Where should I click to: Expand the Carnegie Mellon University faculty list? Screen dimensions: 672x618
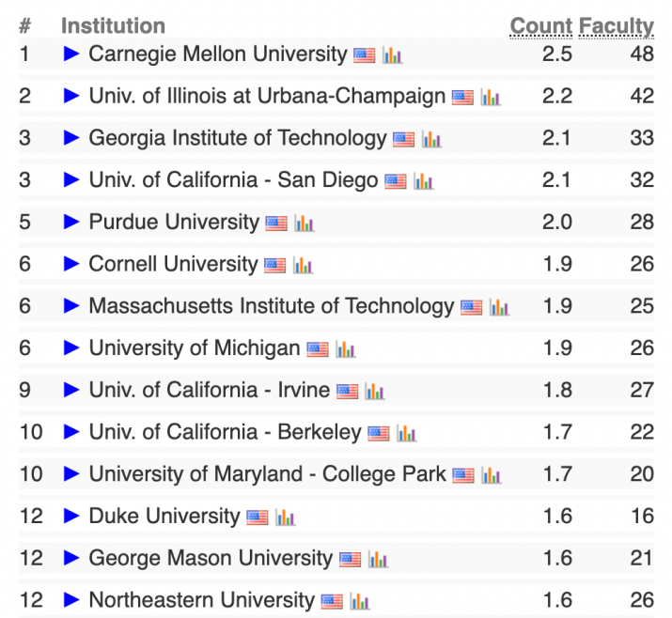pos(71,54)
